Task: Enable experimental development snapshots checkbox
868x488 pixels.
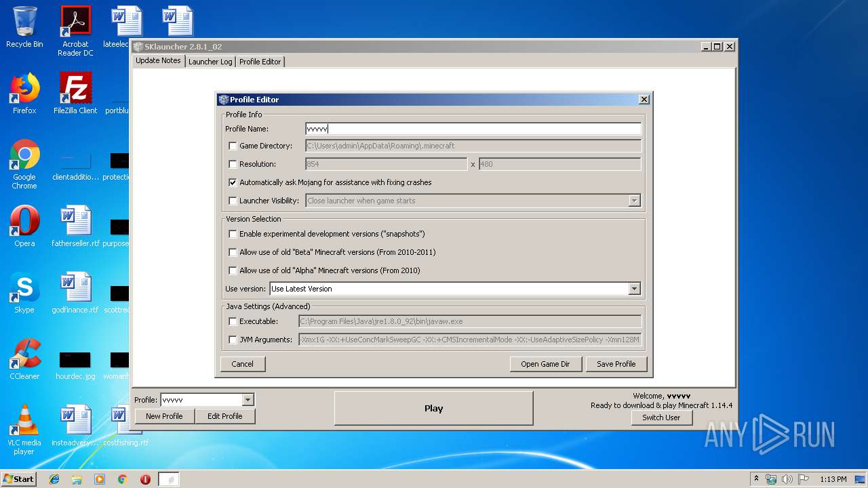Action: click(233, 234)
